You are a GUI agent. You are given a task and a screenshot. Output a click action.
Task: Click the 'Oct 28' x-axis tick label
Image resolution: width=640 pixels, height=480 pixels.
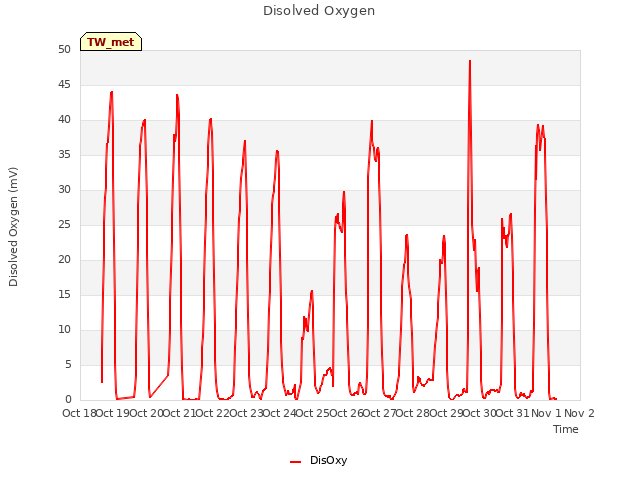[413, 413]
